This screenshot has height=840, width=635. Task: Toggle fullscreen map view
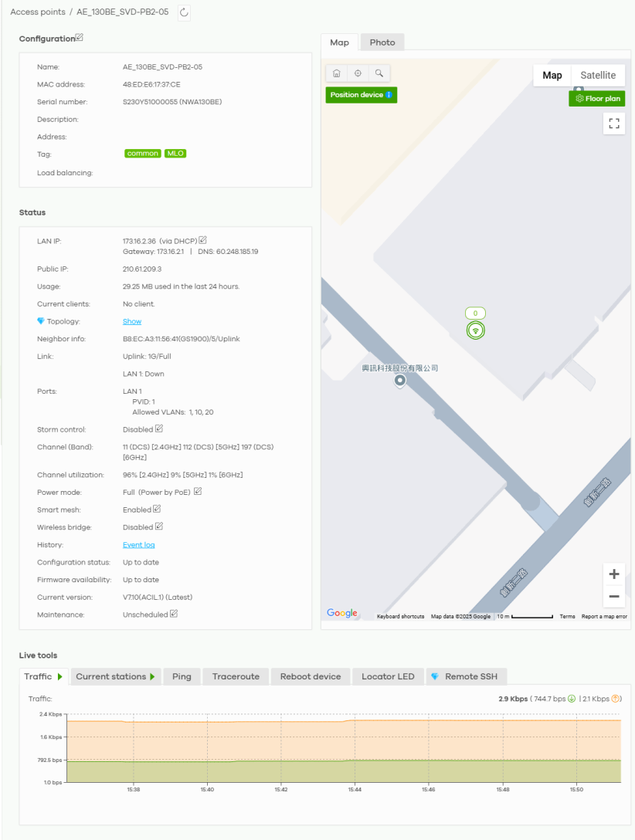click(614, 124)
